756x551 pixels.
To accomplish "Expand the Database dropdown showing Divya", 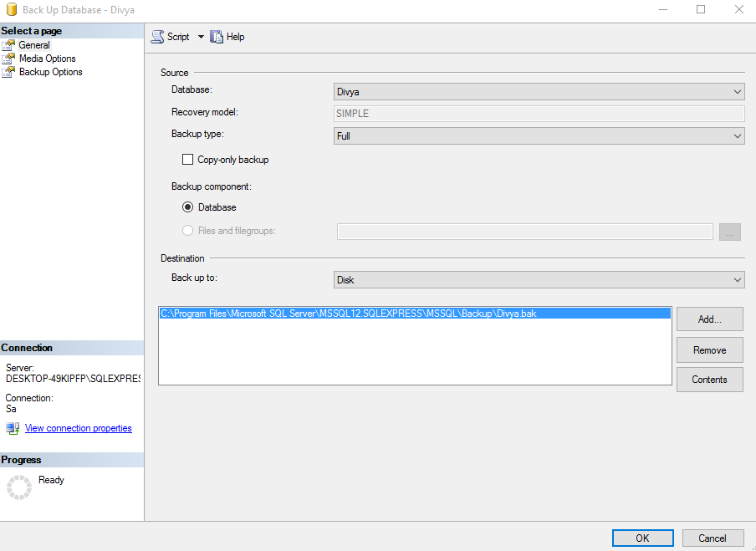I will point(539,92).
